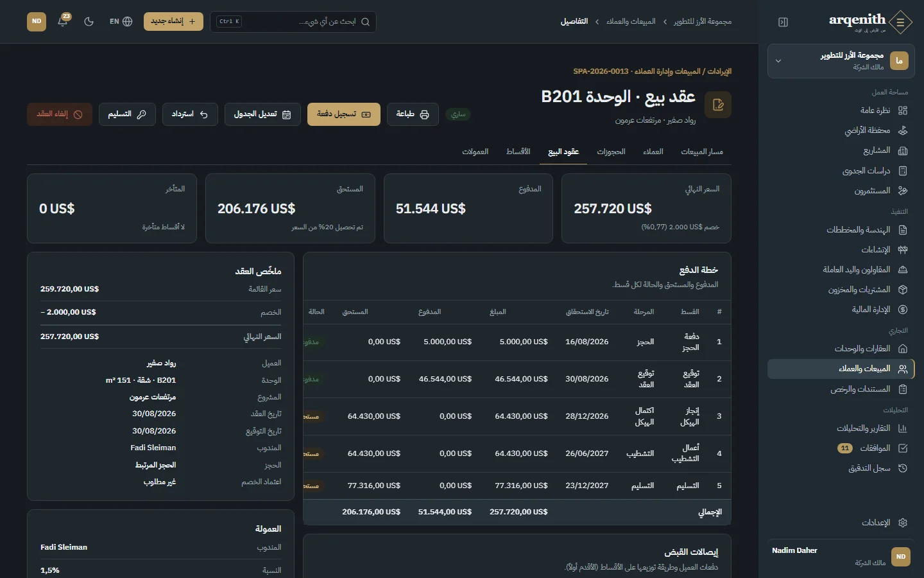Open الإنشاءات construction section

click(x=841, y=250)
